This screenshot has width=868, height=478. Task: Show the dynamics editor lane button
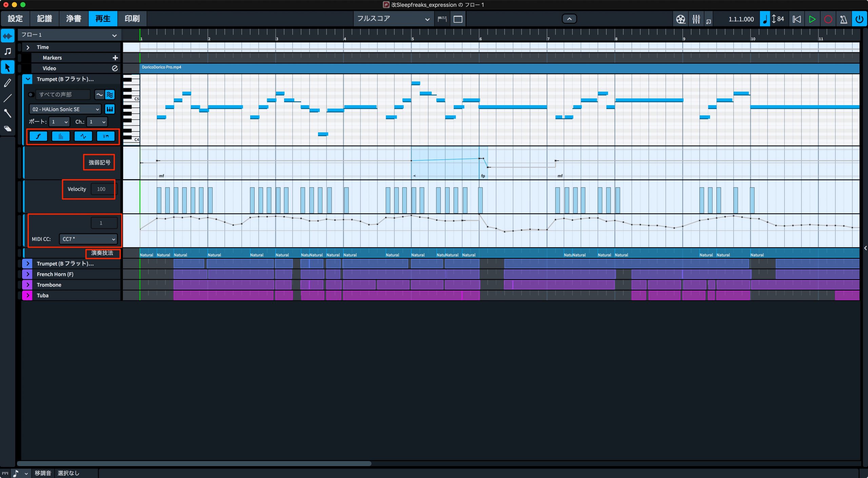38,136
